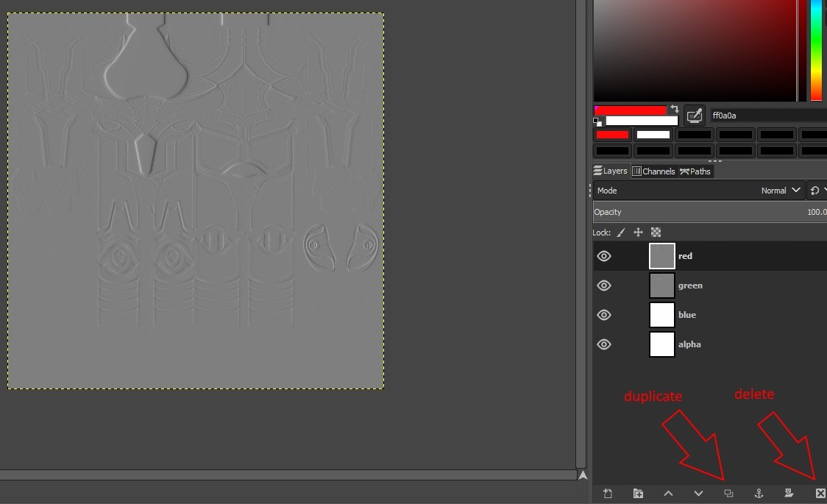Click the red foreground color bar

pos(631,110)
